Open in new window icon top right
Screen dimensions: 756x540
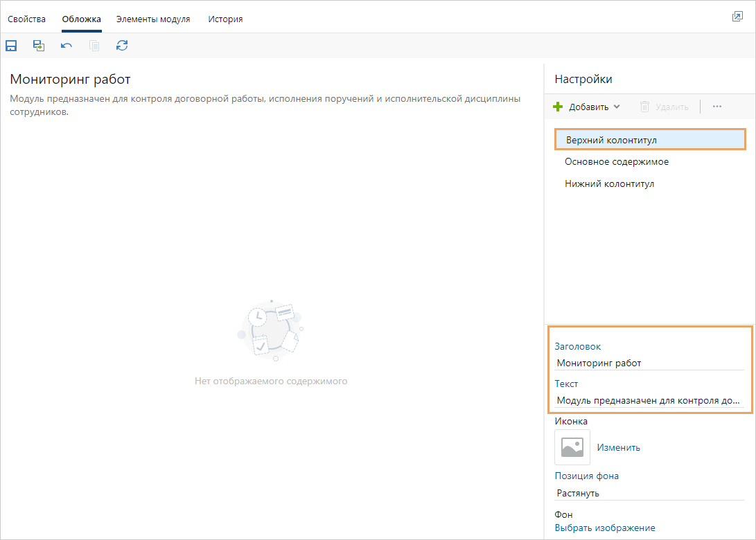coord(737,17)
